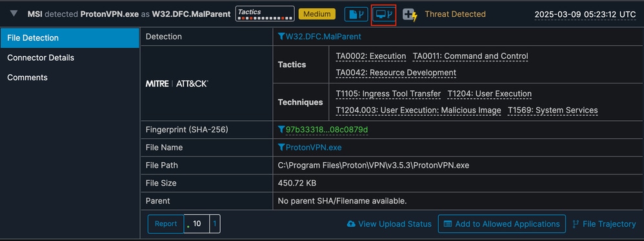Viewport: 644px width, 241px height.
Task: Click Add to Allowed Applications button
Action: point(502,224)
